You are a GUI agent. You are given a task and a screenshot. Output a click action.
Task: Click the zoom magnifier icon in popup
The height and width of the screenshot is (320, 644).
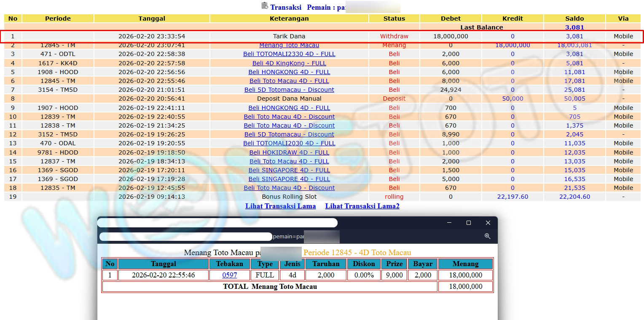487,236
